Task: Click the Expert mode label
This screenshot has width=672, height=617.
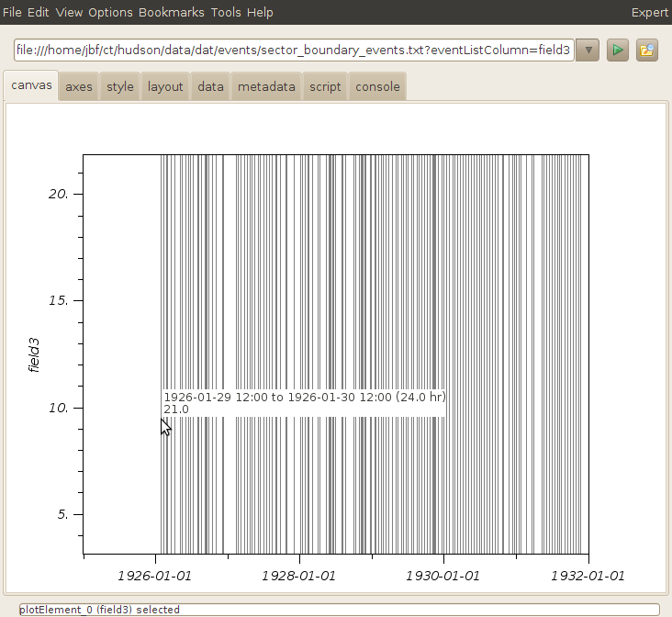Action: (x=649, y=12)
